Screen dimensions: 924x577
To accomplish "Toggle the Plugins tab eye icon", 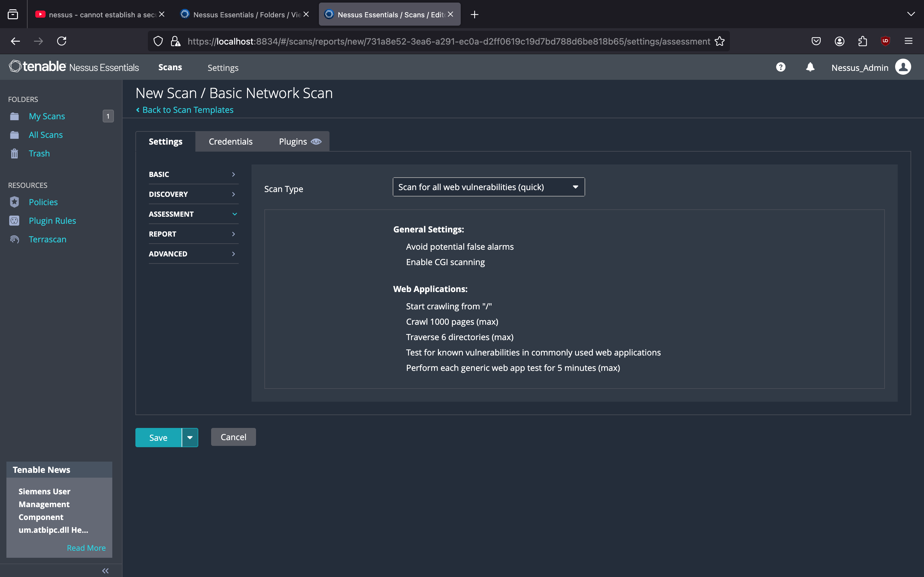I will [316, 142].
